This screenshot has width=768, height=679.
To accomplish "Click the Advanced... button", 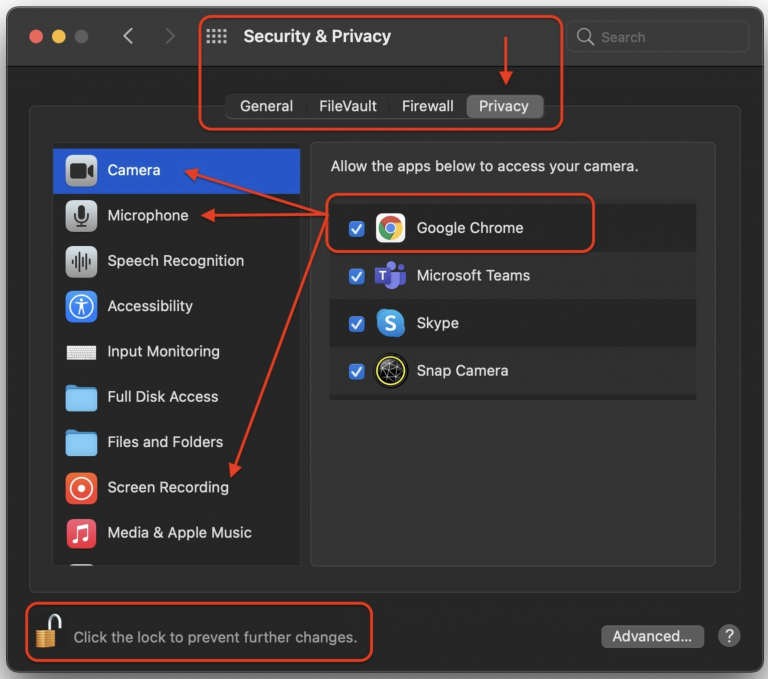I will (x=652, y=636).
